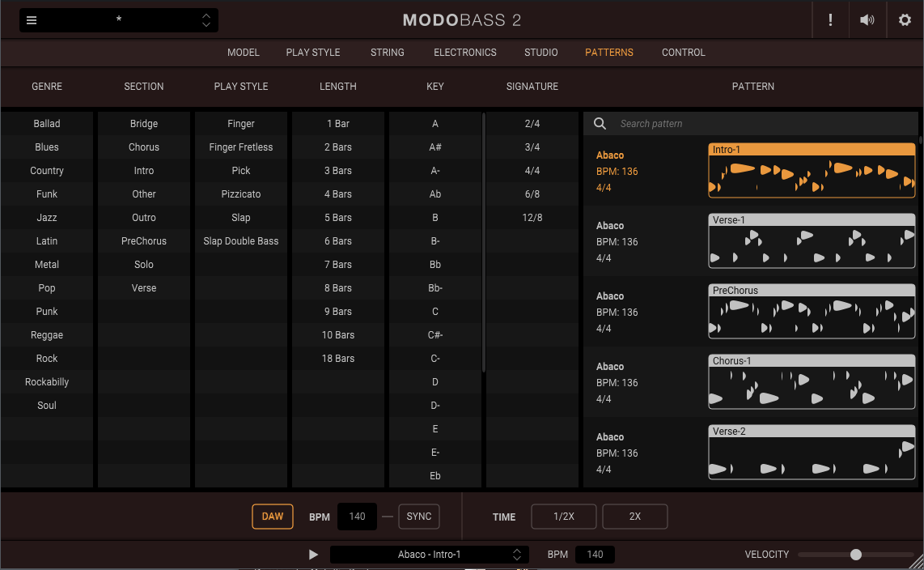Click the resize grip in the corner
Viewport: 924px width, 570px height.
(x=917, y=563)
